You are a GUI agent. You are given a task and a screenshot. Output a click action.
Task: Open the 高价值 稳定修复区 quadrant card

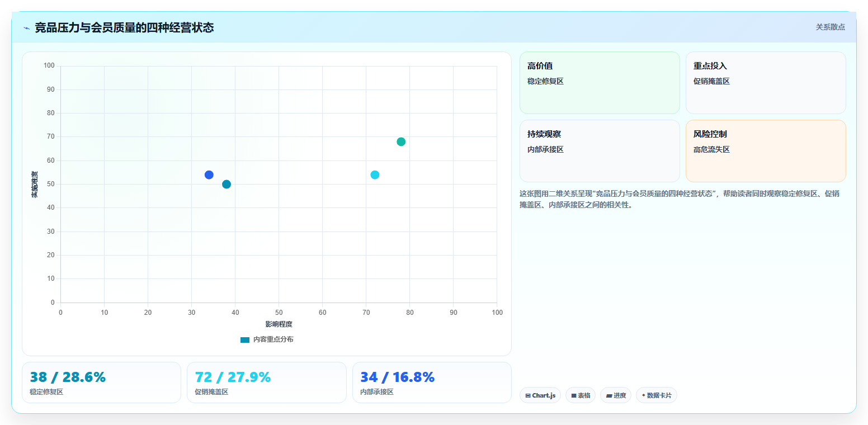pos(600,83)
